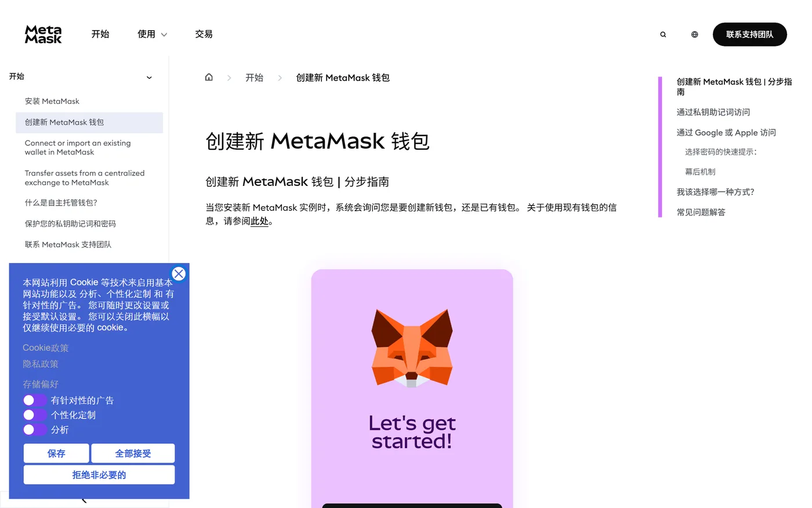The width and height of the screenshot is (812, 508).
Task: Jump to 创建新 MetaMask 钱包 | 分步指南 in contents
Action: (x=734, y=87)
